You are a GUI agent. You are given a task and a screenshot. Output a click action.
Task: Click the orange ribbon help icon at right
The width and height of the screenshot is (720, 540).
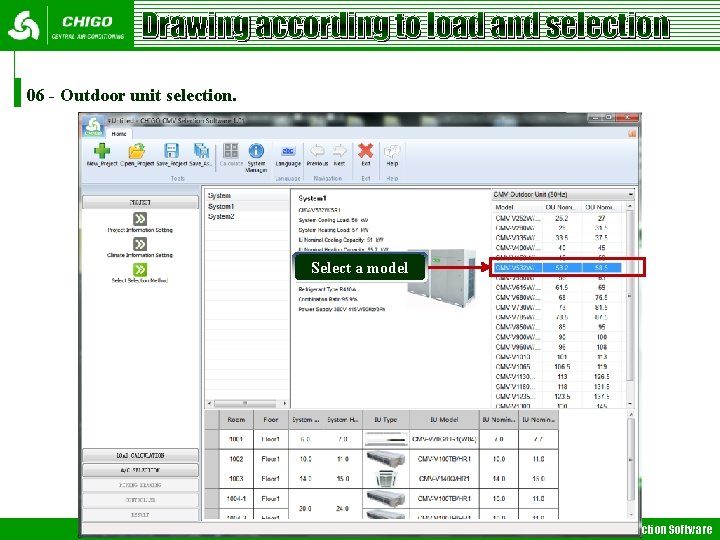(x=632, y=134)
